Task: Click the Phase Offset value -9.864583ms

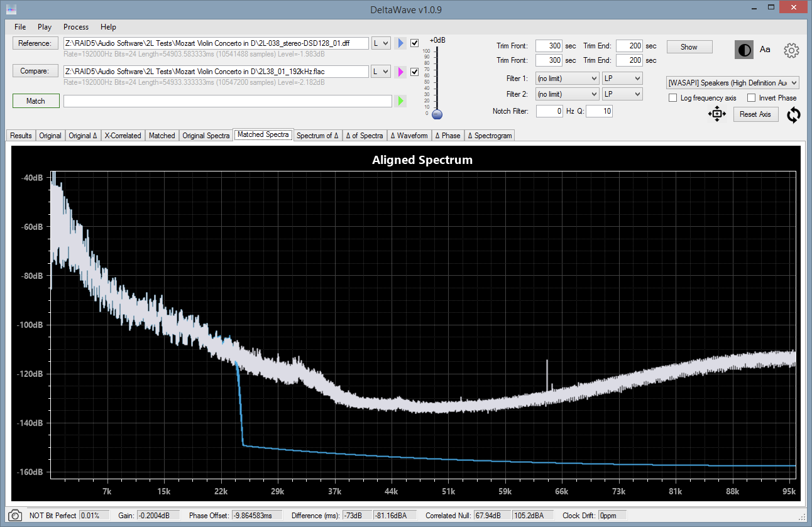Action: coord(256,515)
